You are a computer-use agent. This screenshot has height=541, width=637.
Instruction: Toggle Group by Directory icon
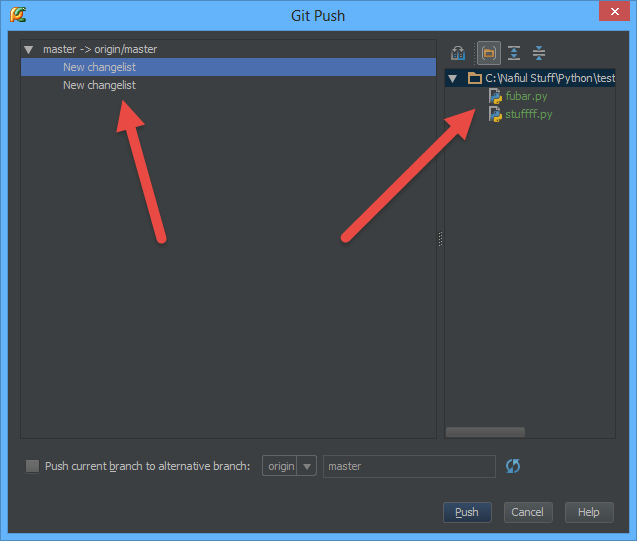(x=489, y=53)
